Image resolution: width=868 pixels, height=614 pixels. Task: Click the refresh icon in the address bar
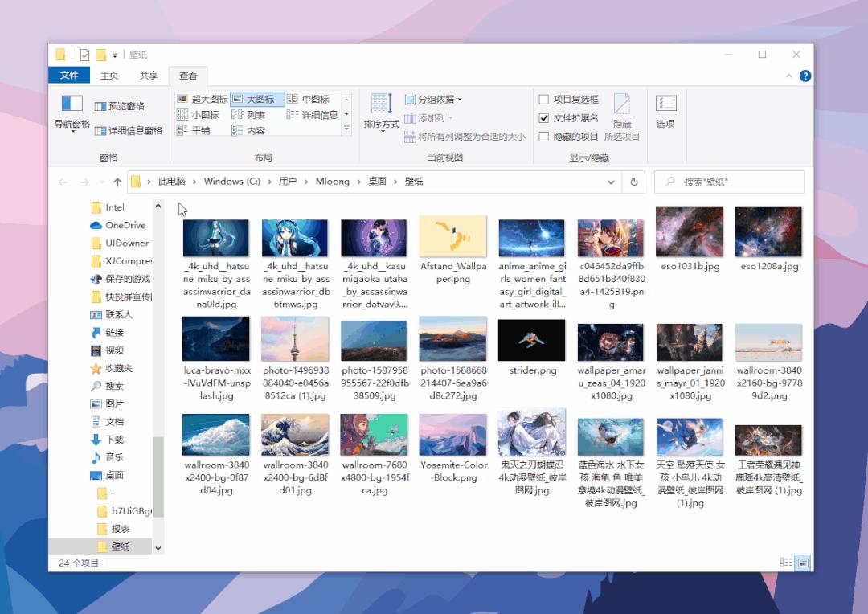point(634,182)
